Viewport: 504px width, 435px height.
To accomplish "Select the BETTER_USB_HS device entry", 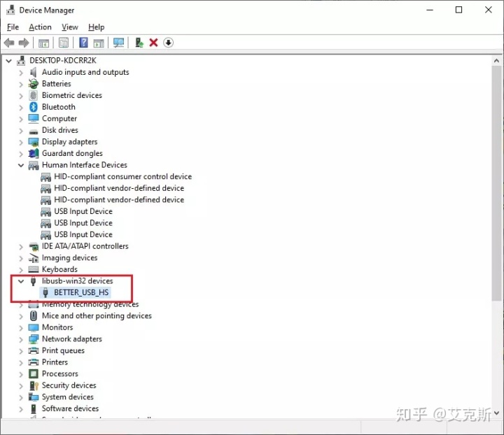I will (81, 292).
